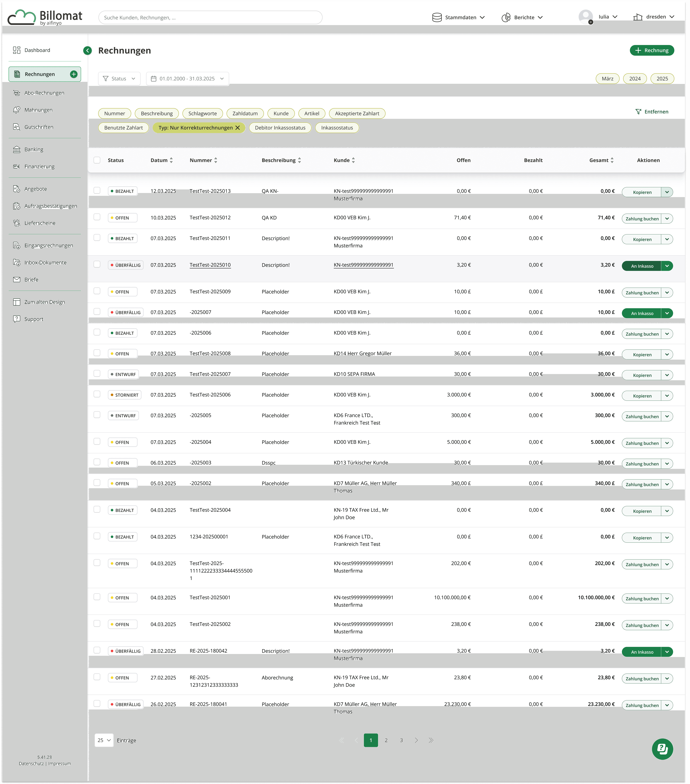
Task: Click the green Rechnung create button
Action: (x=652, y=50)
